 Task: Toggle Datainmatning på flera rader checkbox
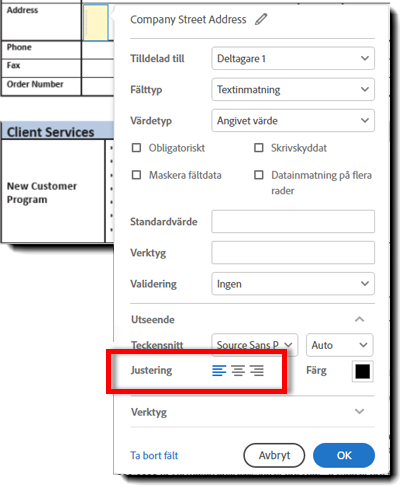pyautogui.click(x=259, y=175)
